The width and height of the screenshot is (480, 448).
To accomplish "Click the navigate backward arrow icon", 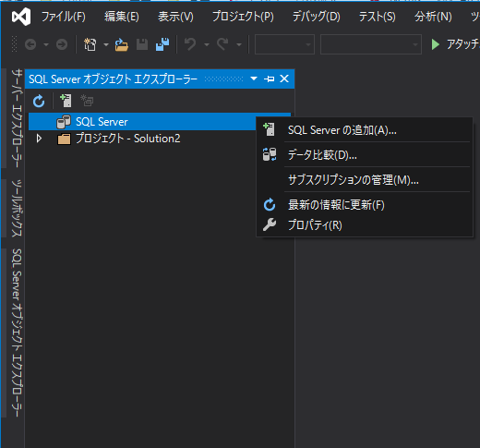I will [x=30, y=44].
